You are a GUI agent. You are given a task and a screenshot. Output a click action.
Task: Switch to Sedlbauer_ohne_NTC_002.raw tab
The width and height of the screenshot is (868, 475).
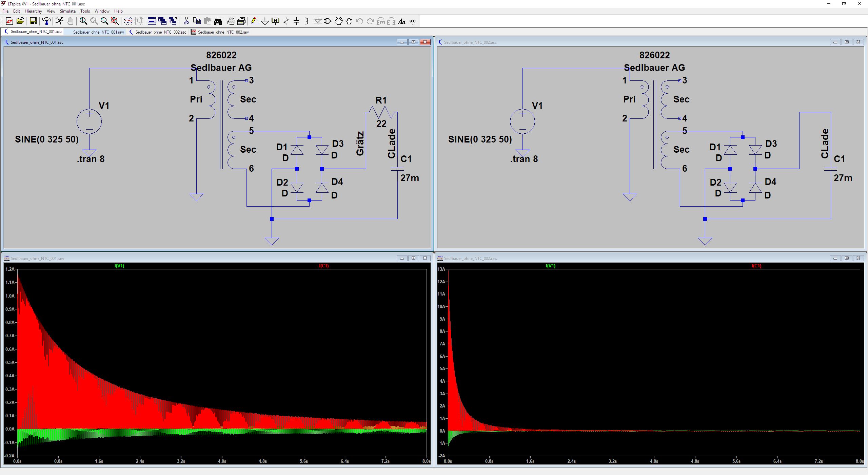[x=220, y=32]
